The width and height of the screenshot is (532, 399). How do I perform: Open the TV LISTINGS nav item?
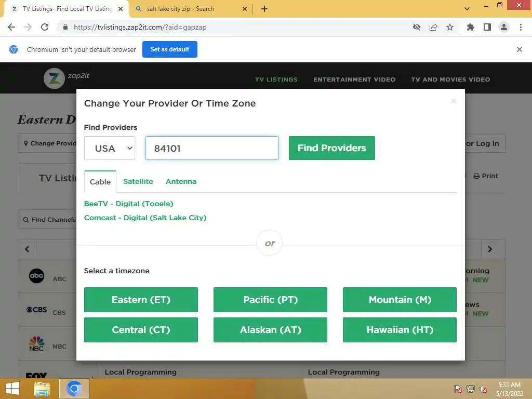[x=276, y=79]
